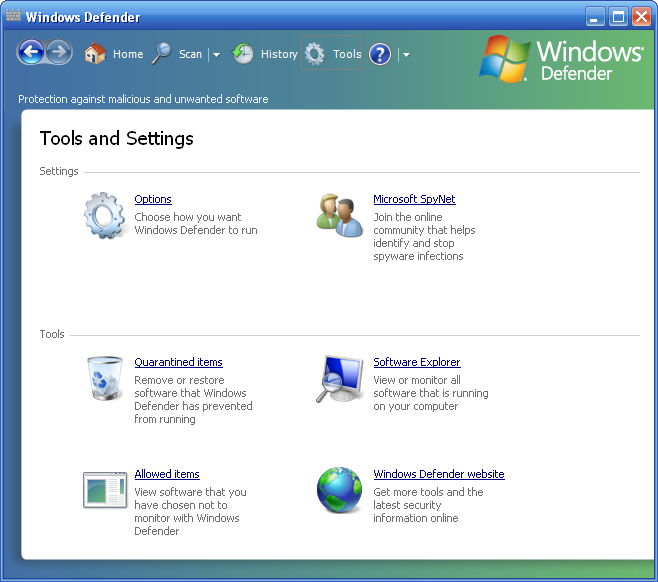This screenshot has height=582, width=658.
Task: Minimize the Windows Defender window
Action: (x=595, y=17)
